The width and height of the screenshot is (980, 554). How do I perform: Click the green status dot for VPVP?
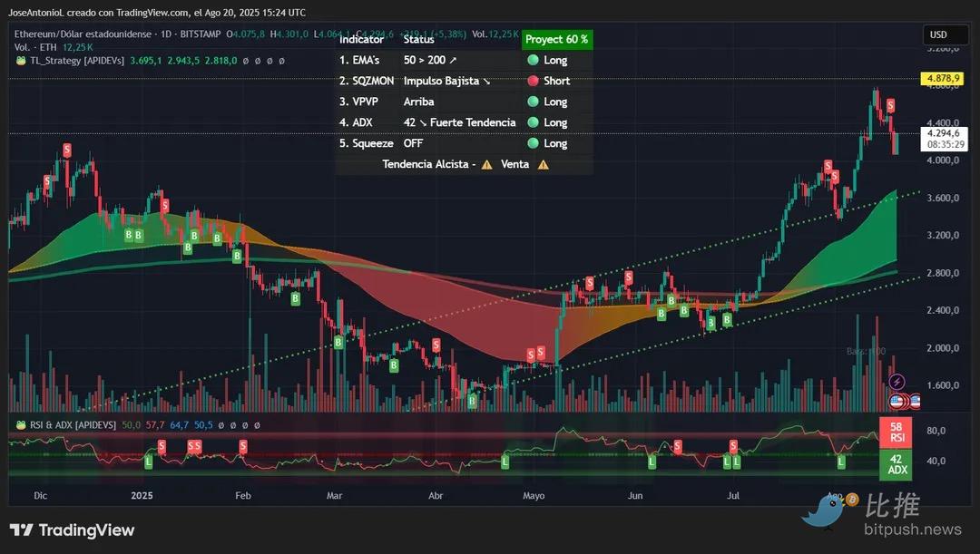coord(533,102)
